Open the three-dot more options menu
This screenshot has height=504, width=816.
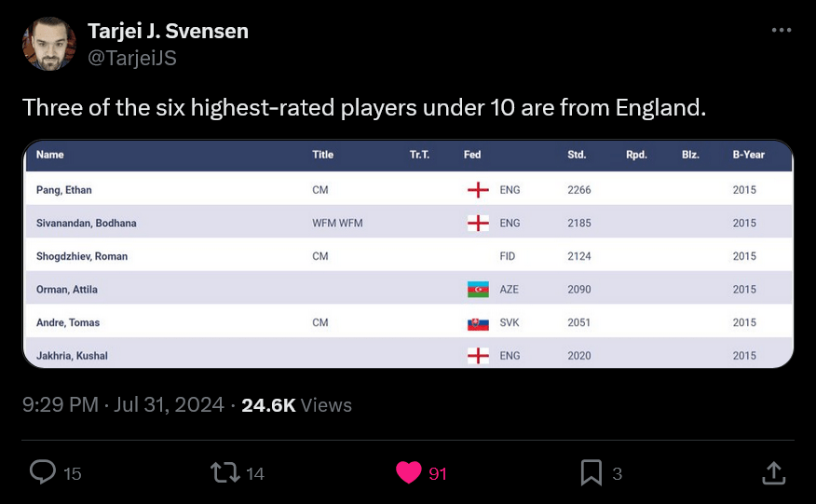782,31
